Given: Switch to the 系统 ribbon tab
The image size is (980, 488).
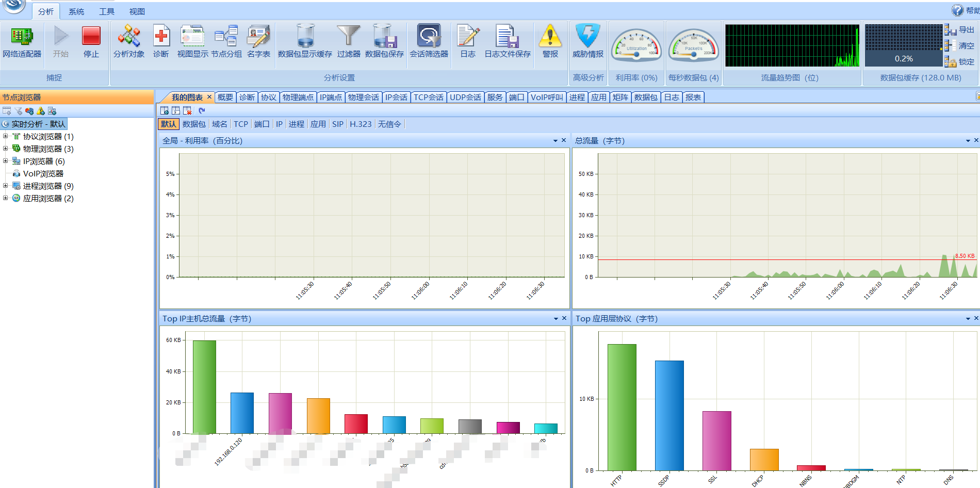Looking at the screenshot, I should point(76,11).
